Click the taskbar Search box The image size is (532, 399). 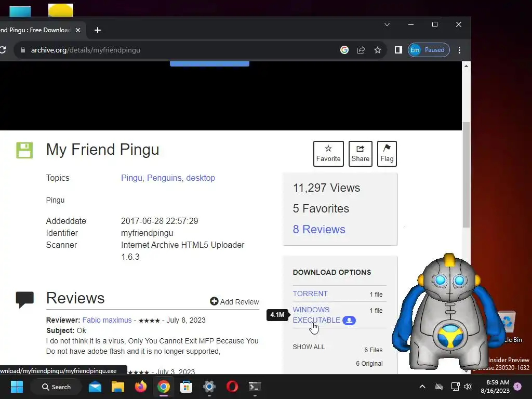[56, 387]
